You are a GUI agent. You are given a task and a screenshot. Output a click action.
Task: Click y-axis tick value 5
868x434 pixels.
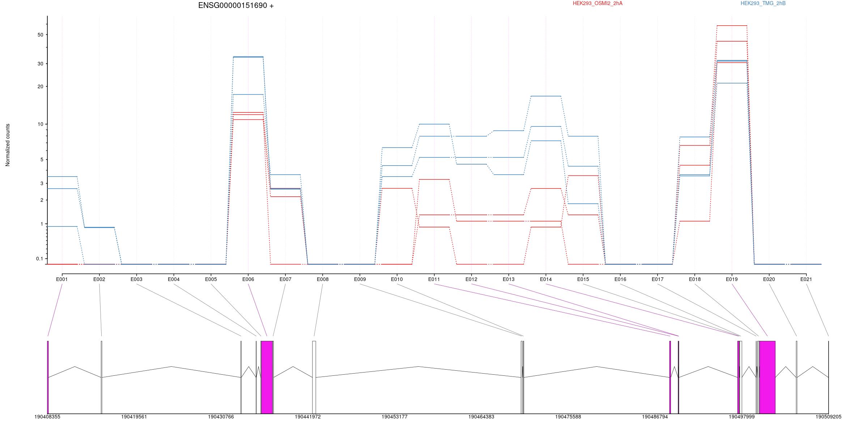(x=42, y=159)
